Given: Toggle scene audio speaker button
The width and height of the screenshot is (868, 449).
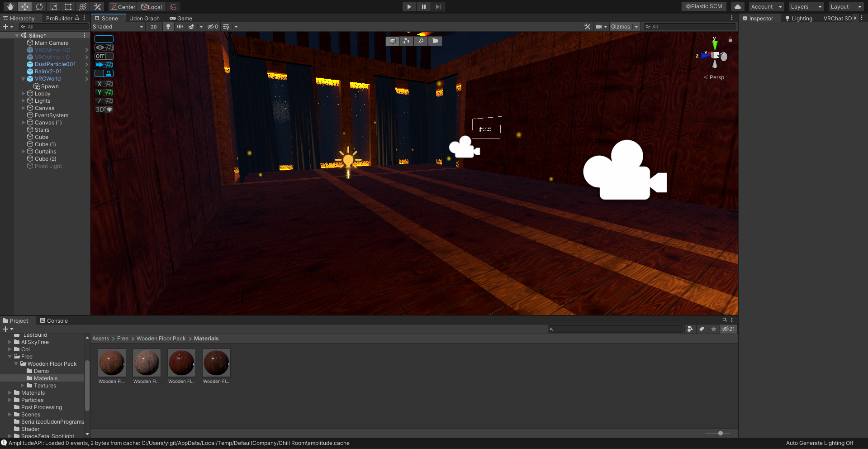Looking at the screenshot, I should coord(180,27).
